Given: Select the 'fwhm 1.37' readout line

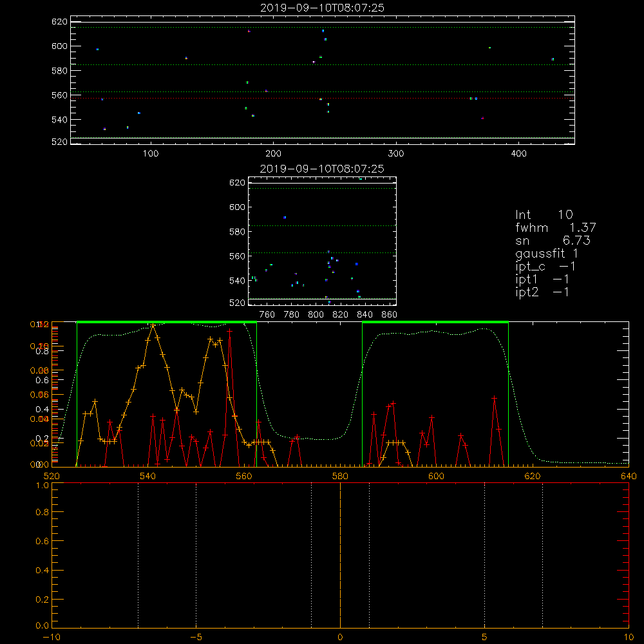Looking at the screenshot, I should [556, 227].
